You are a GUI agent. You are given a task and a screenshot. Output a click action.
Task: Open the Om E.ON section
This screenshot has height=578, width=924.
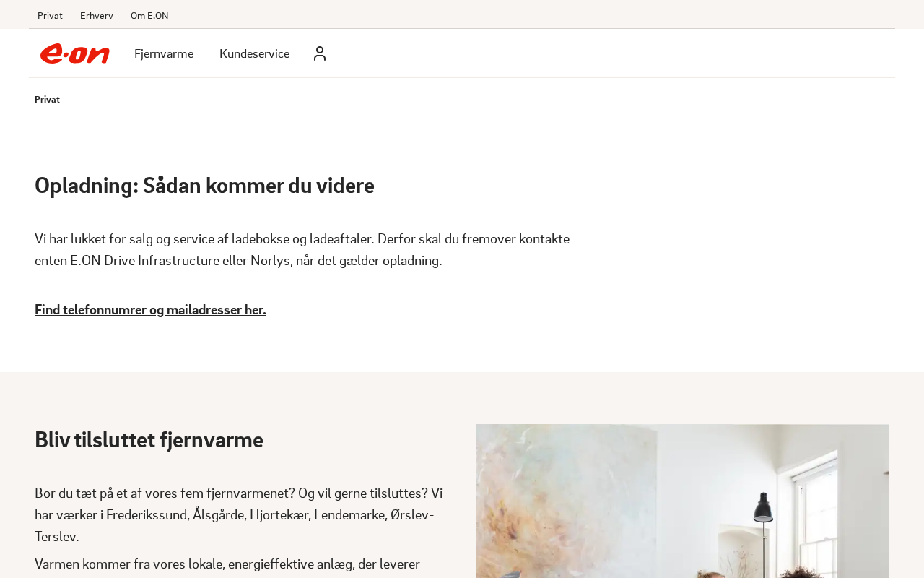tap(149, 15)
